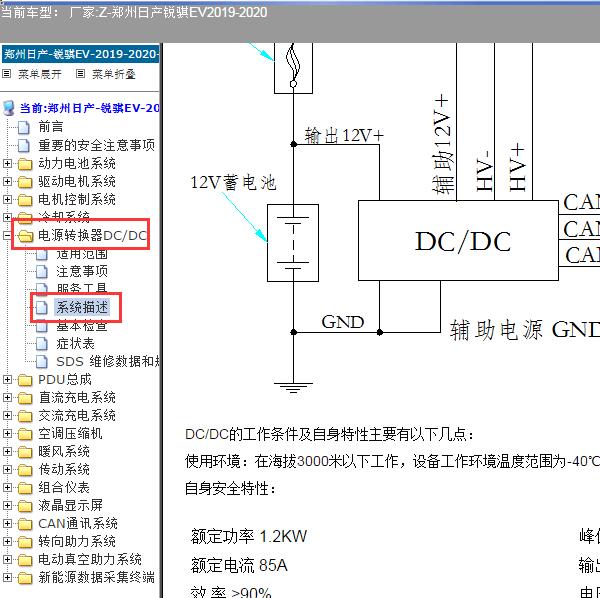This screenshot has width=600, height=598.
Task: Select the 液晶显示屏 folder label
Action: 70,505
